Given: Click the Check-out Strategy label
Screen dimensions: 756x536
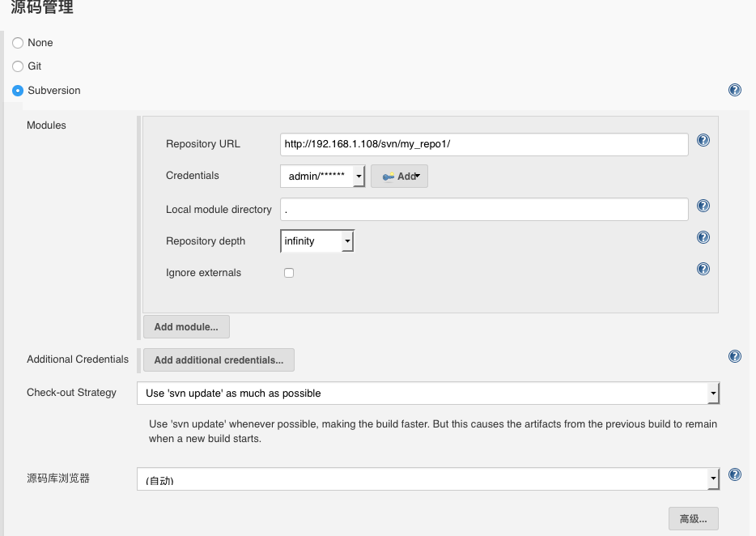Looking at the screenshot, I should [71, 392].
